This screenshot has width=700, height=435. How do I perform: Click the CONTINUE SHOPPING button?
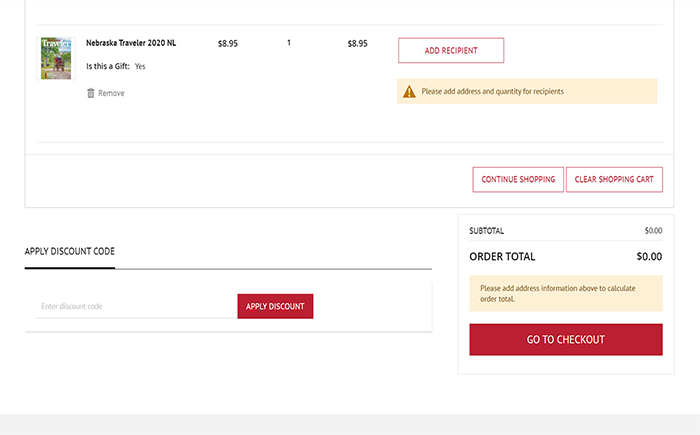(518, 180)
